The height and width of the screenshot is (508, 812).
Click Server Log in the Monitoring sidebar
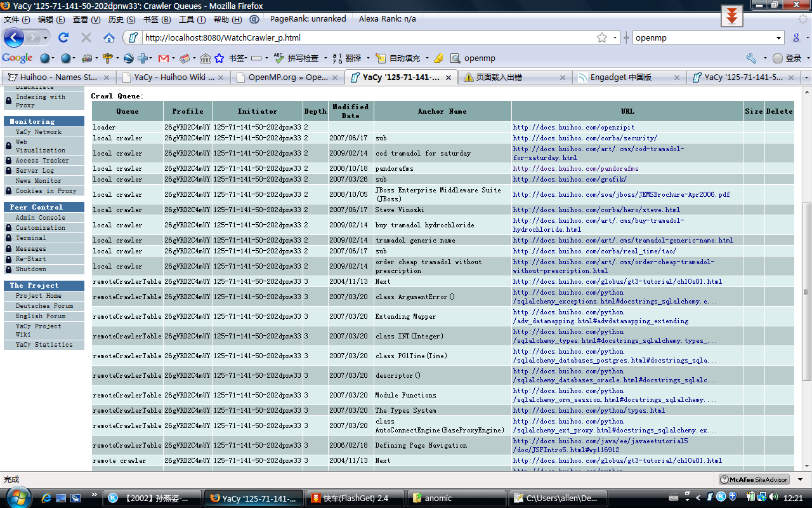[x=35, y=171]
